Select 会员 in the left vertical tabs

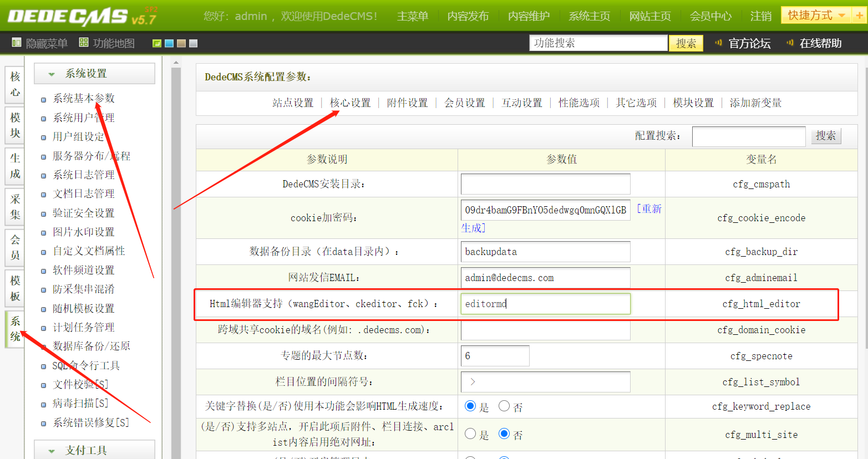pos(15,247)
